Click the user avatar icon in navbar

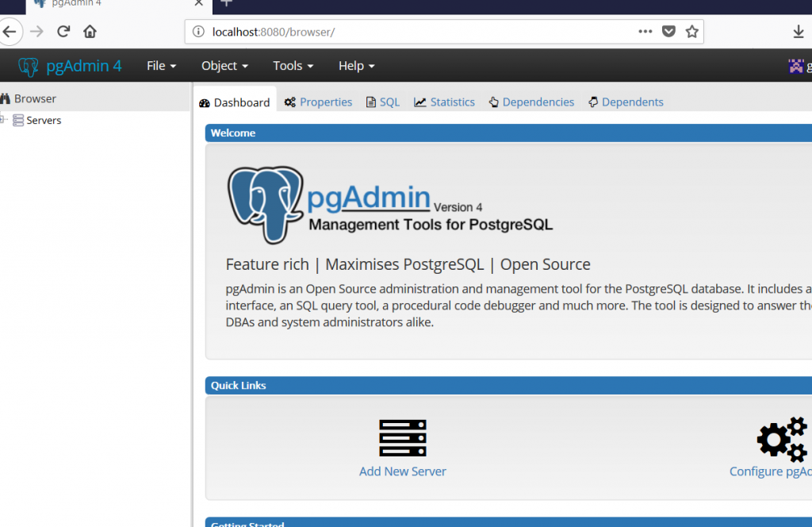point(796,67)
